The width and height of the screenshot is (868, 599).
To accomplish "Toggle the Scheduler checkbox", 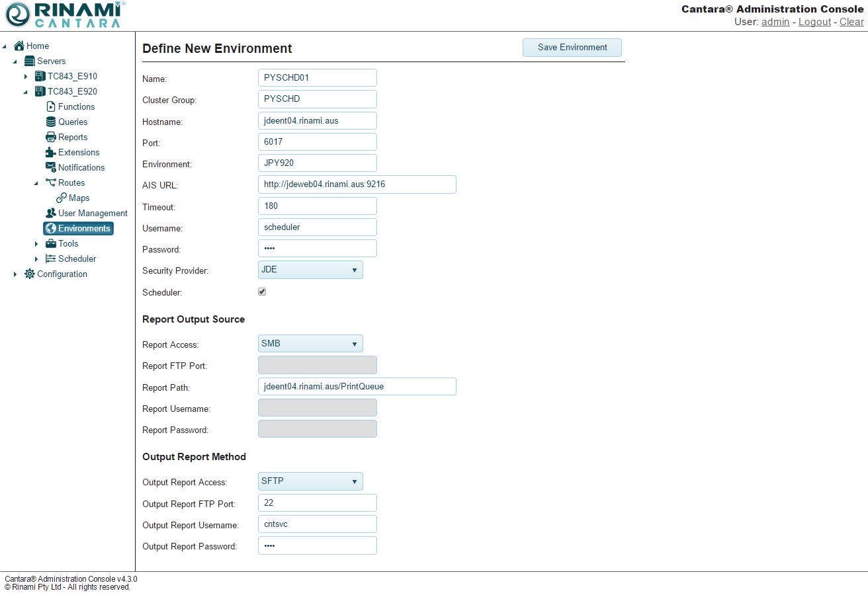I will coord(262,292).
